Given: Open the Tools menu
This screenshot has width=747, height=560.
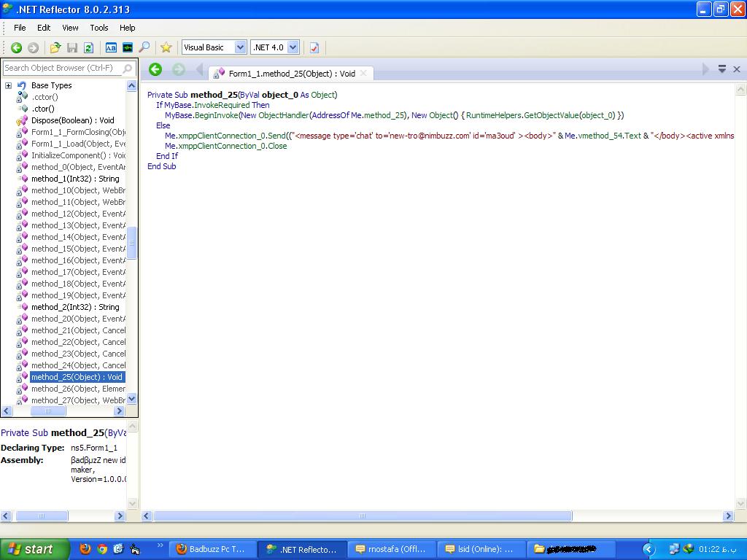Looking at the screenshot, I should click(99, 28).
